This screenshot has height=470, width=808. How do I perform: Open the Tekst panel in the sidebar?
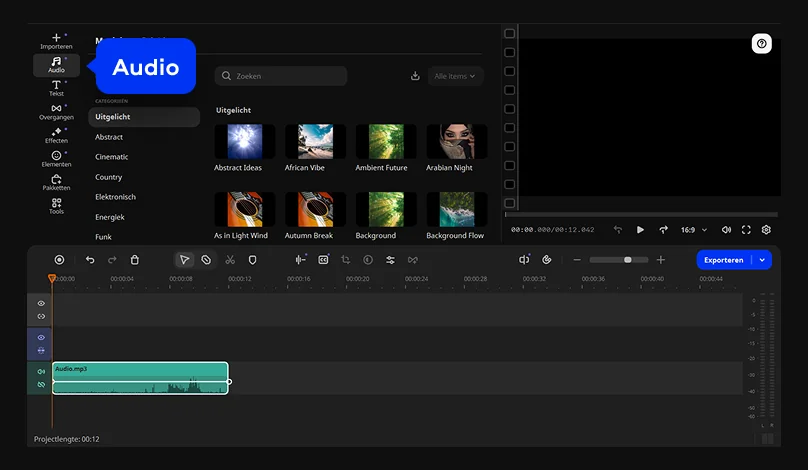click(x=56, y=88)
